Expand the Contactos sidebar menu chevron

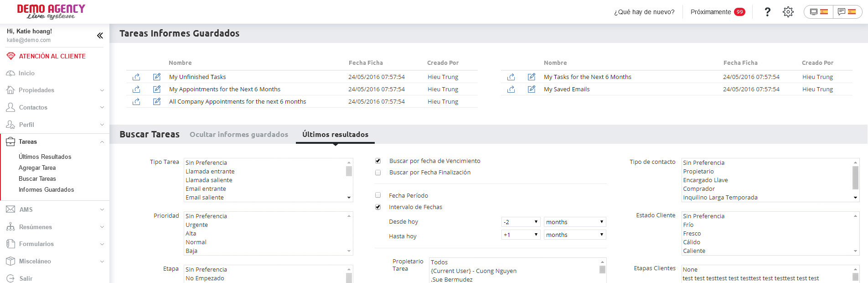click(102, 107)
